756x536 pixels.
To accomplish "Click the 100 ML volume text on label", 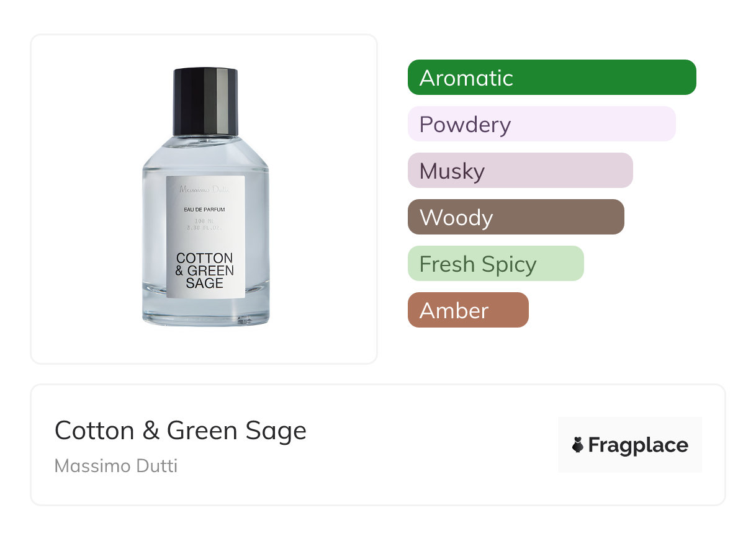I will (x=205, y=221).
